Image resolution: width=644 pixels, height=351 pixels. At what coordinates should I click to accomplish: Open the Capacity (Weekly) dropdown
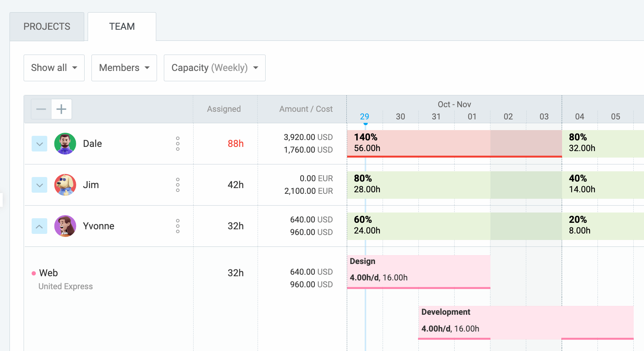click(215, 68)
